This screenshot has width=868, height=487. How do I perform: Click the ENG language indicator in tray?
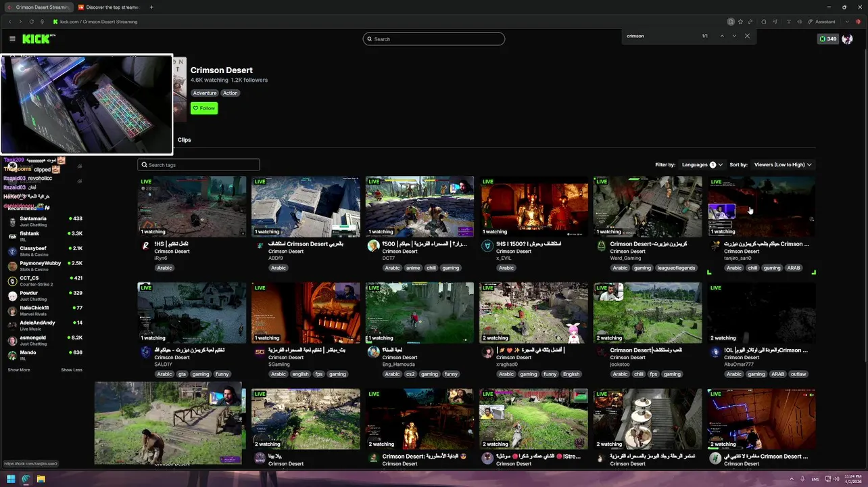pyautogui.click(x=816, y=479)
